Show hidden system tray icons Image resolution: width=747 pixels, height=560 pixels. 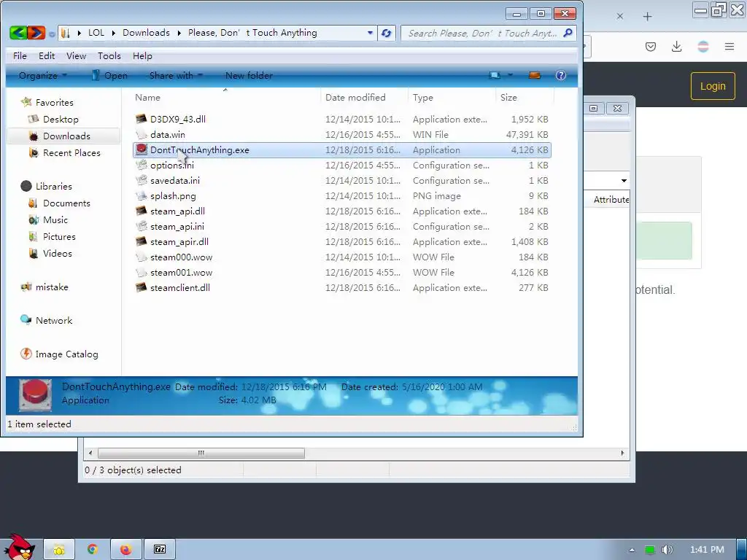coord(632,550)
